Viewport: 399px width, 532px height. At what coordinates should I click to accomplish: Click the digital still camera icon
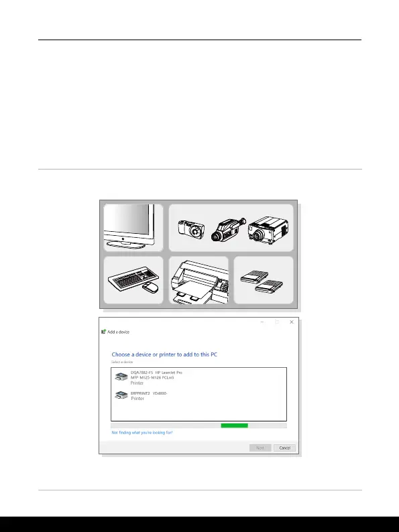tap(191, 229)
